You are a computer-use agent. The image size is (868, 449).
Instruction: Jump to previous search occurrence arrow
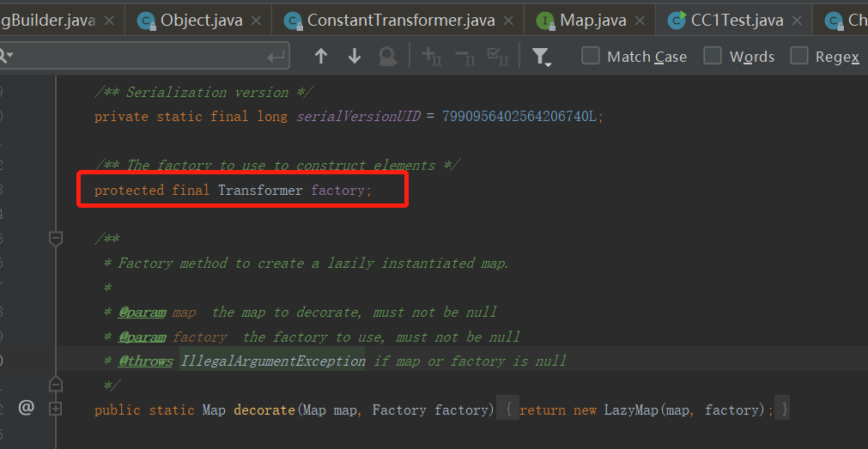point(321,57)
